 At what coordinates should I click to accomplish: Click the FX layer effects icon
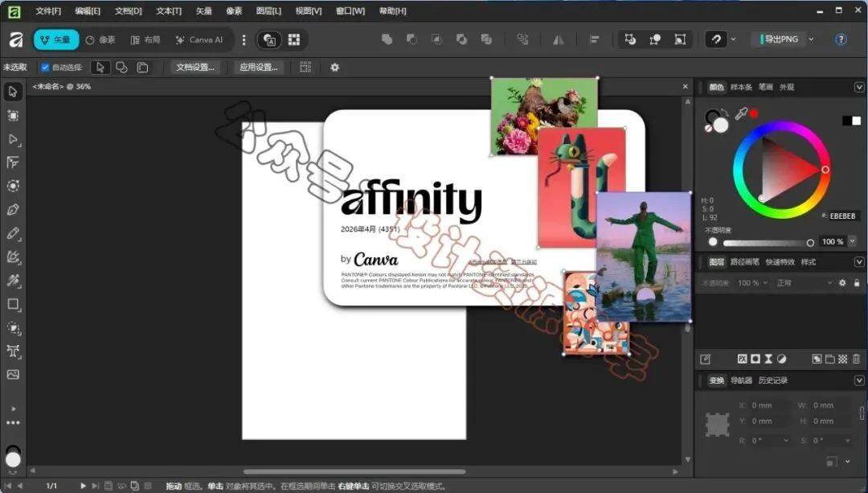[x=743, y=359]
